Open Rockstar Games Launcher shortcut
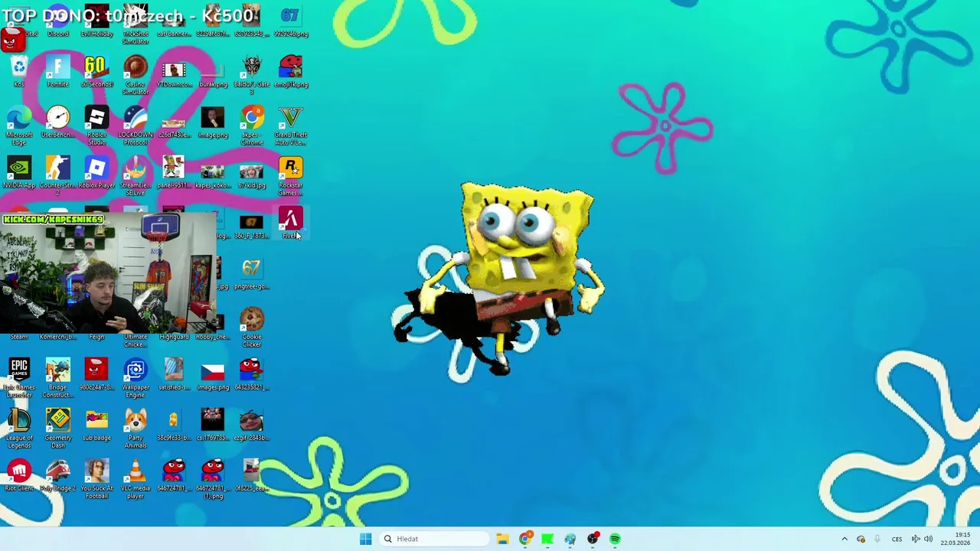Viewport: 980px width, 551px height. 290,177
